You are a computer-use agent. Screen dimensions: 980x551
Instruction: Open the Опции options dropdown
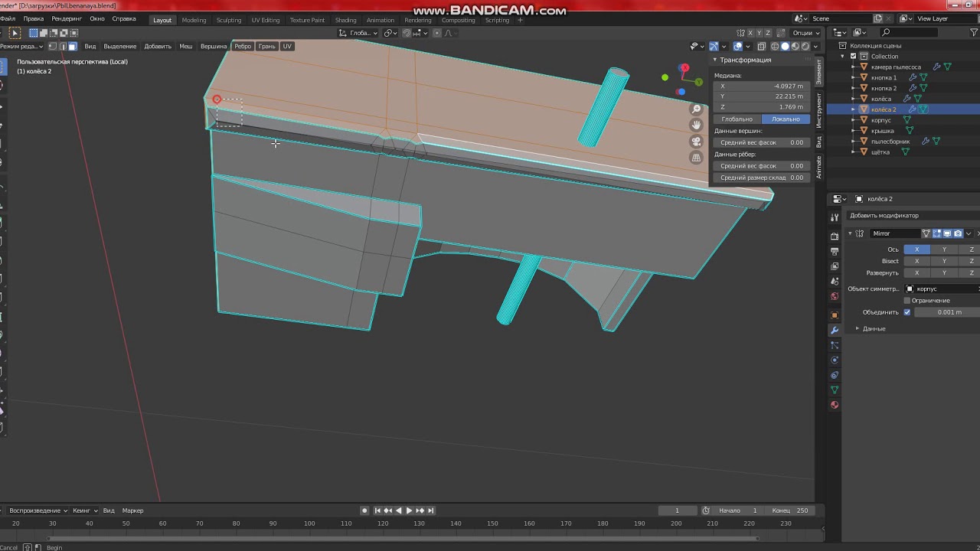pos(806,33)
